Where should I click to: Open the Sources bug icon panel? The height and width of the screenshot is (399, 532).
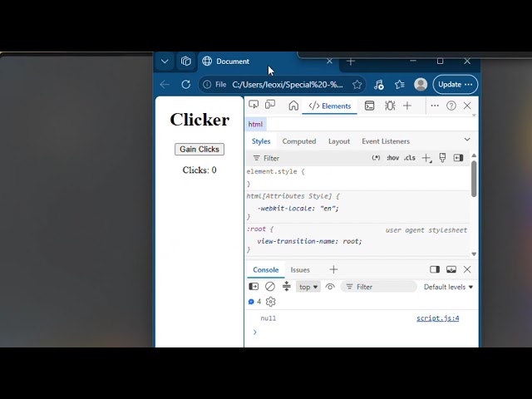[x=390, y=106]
